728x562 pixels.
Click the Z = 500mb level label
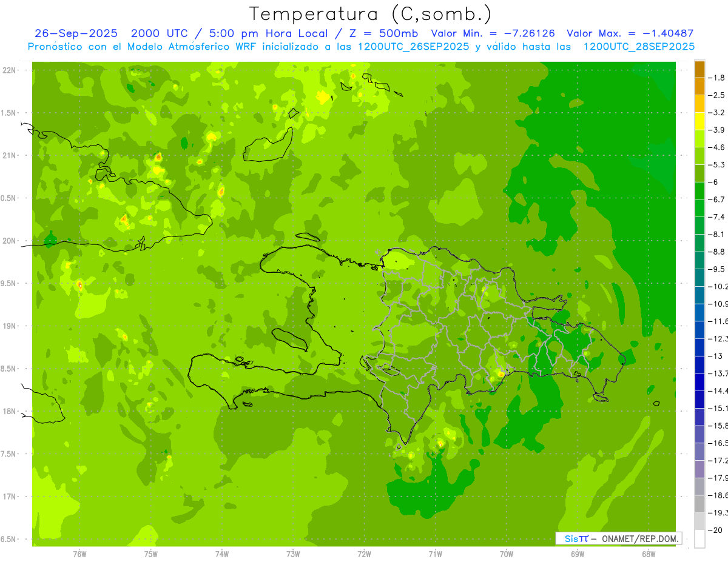click(x=386, y=33)
